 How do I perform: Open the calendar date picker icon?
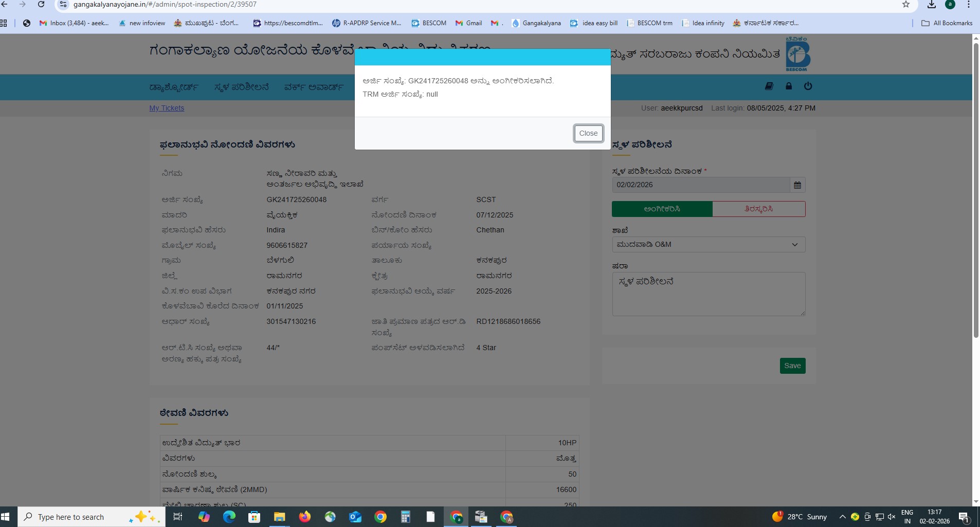click(x=797, y=185)
